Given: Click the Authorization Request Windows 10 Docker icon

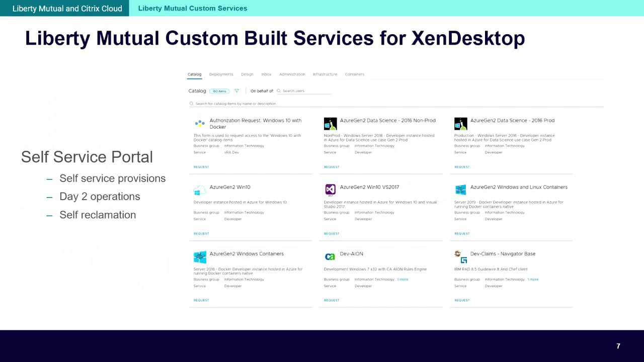Looking at the screenshot, I should click(x=200, y=123).
